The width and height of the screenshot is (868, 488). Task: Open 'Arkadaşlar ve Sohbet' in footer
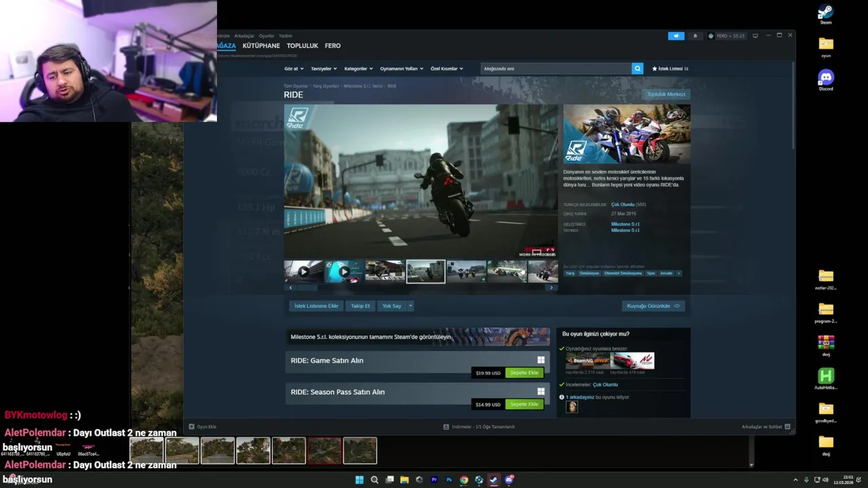[766, 427]
